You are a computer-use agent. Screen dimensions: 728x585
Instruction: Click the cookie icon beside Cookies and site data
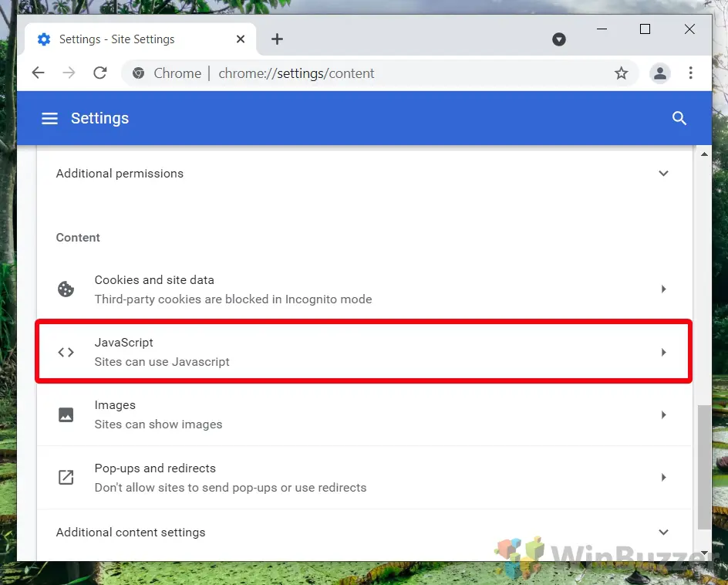point(66,289)
